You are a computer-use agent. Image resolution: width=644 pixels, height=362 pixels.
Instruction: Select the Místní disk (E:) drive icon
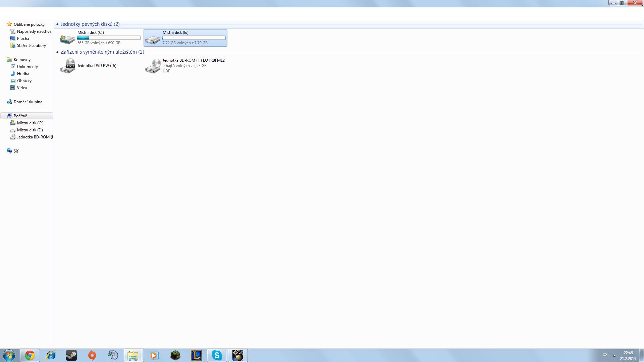tap(153, 39)
